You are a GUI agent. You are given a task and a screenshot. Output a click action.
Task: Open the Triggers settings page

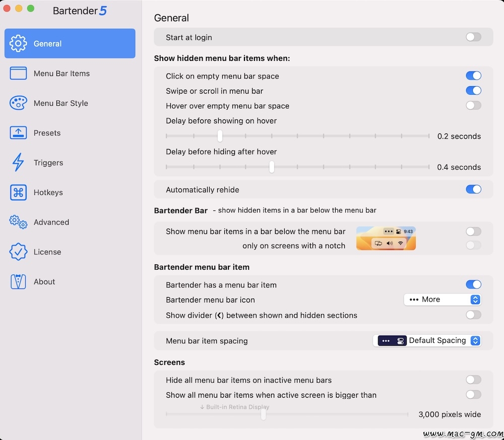(x=70, y=163)
